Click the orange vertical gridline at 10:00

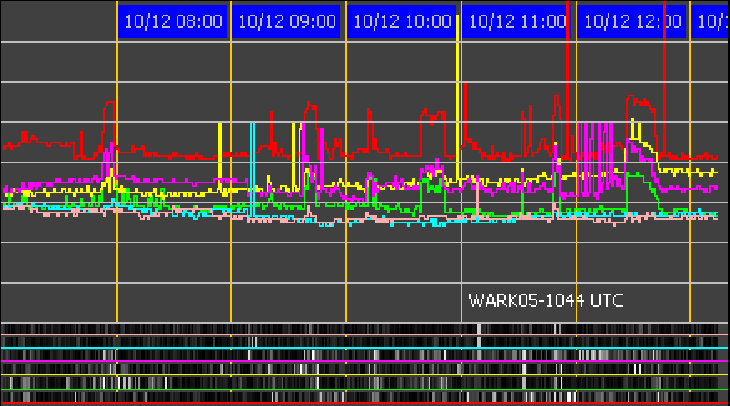pos(346,260)
